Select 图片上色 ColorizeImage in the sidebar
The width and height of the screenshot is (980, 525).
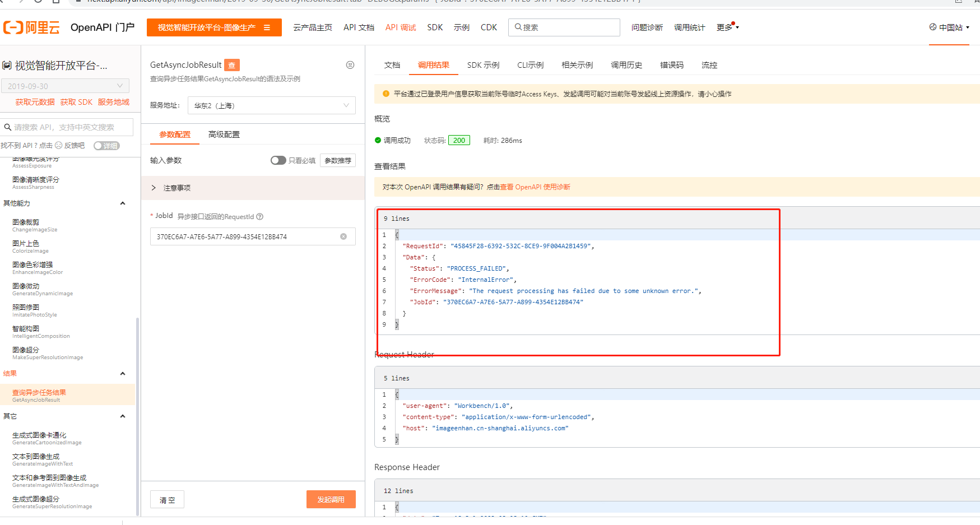30,247
